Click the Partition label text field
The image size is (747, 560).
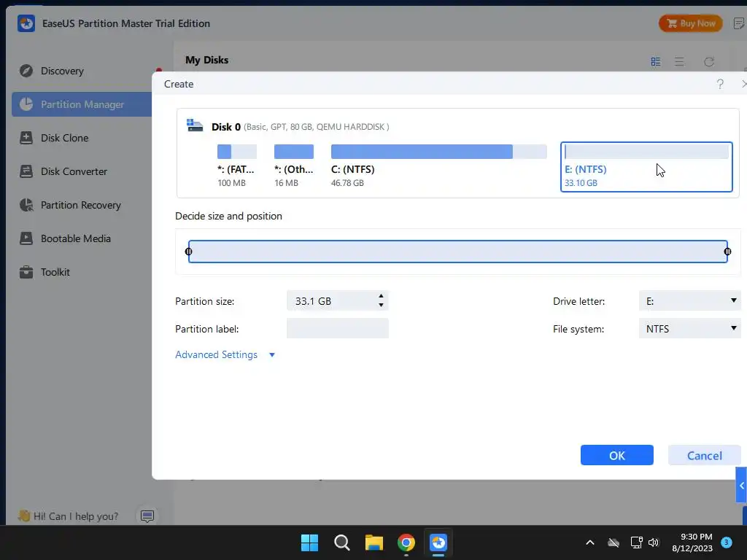coord(338,329)
